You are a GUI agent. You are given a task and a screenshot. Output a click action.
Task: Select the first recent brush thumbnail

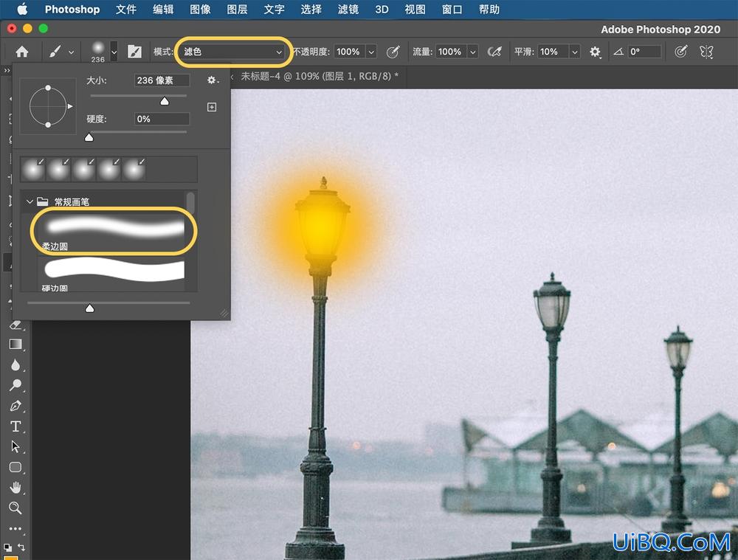tap(33, 170)
